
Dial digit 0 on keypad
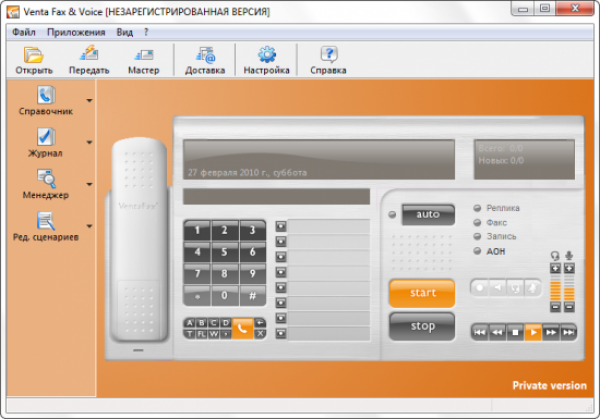tap(225, 295)
